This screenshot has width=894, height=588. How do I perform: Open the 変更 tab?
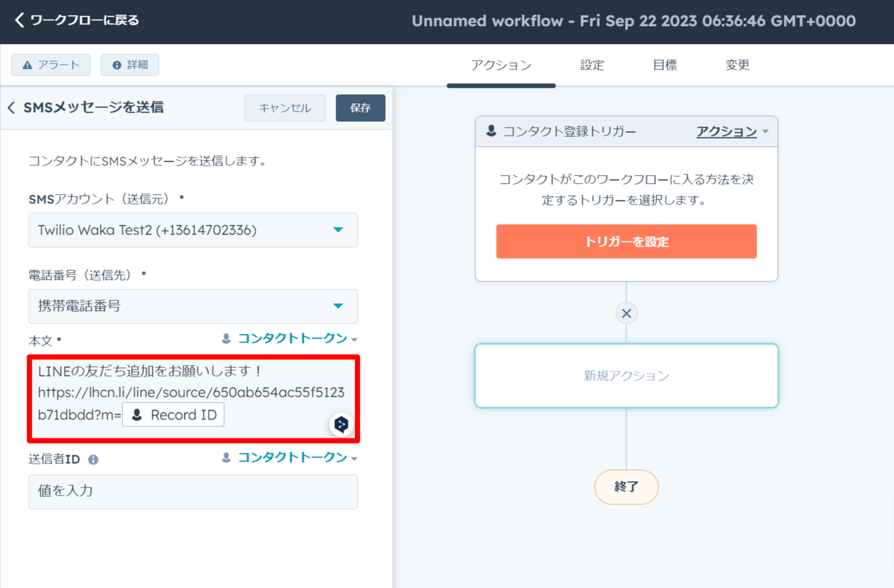point(737,65)
